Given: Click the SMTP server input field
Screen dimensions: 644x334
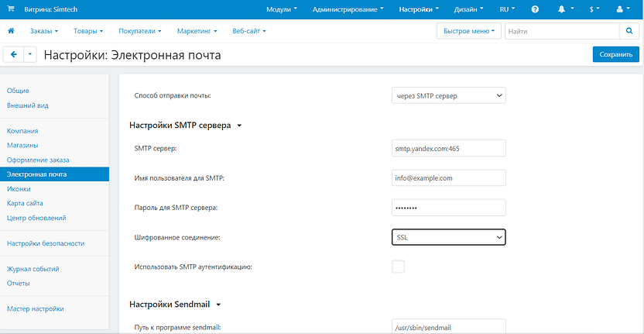Looking at the screenshot, I should tap(448, 148).
